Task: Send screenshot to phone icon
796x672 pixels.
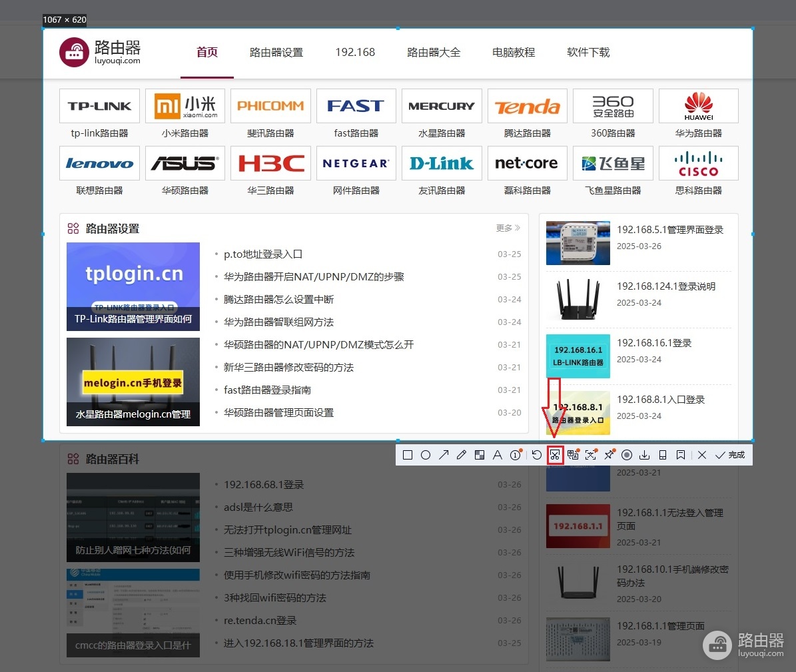Action: tap(663, 455)
